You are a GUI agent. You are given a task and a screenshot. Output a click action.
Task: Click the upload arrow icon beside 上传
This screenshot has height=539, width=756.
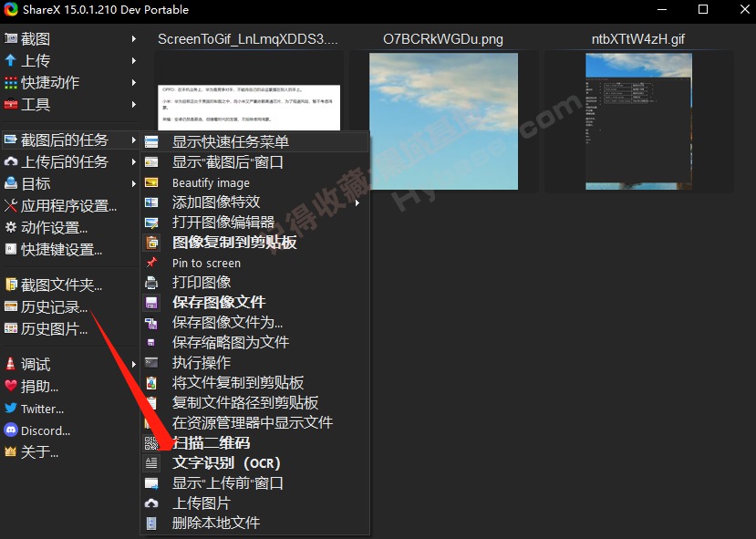click(11, 60)
